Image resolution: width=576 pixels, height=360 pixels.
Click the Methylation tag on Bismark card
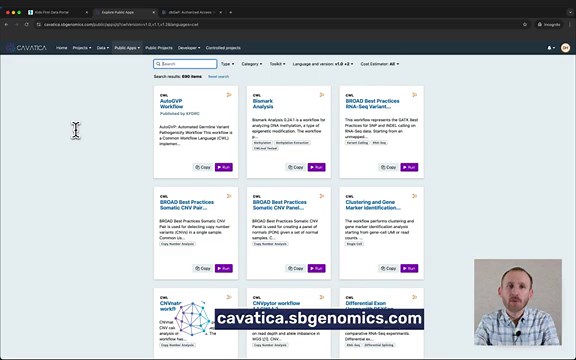click(262, 143)
